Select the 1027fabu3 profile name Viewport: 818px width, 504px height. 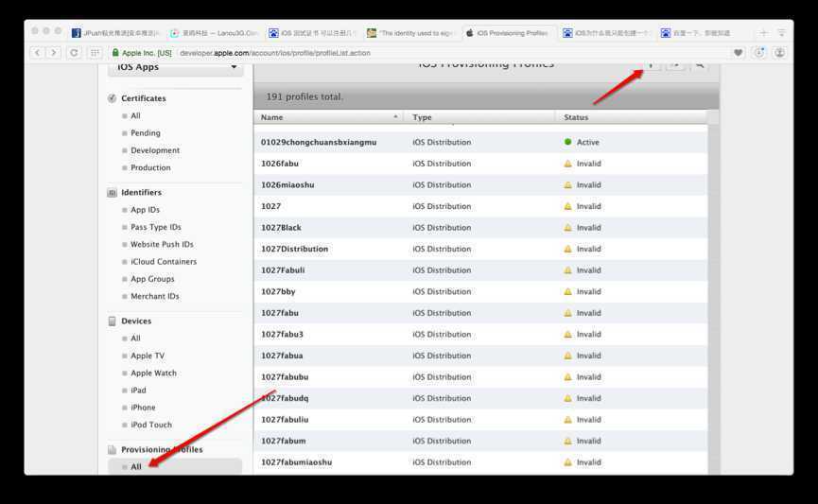pos(282,334)
